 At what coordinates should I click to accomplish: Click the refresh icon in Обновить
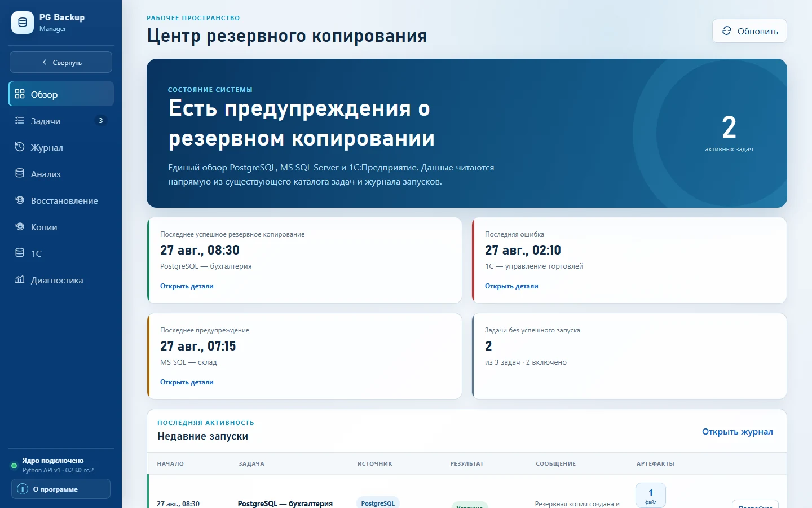727,30
